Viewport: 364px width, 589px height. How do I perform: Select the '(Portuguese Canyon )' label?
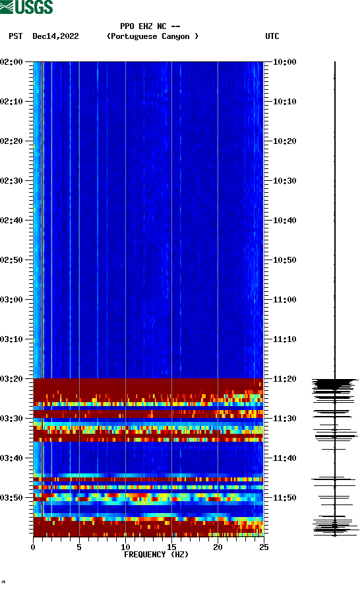pyautogui.click(x=152, y=36)
